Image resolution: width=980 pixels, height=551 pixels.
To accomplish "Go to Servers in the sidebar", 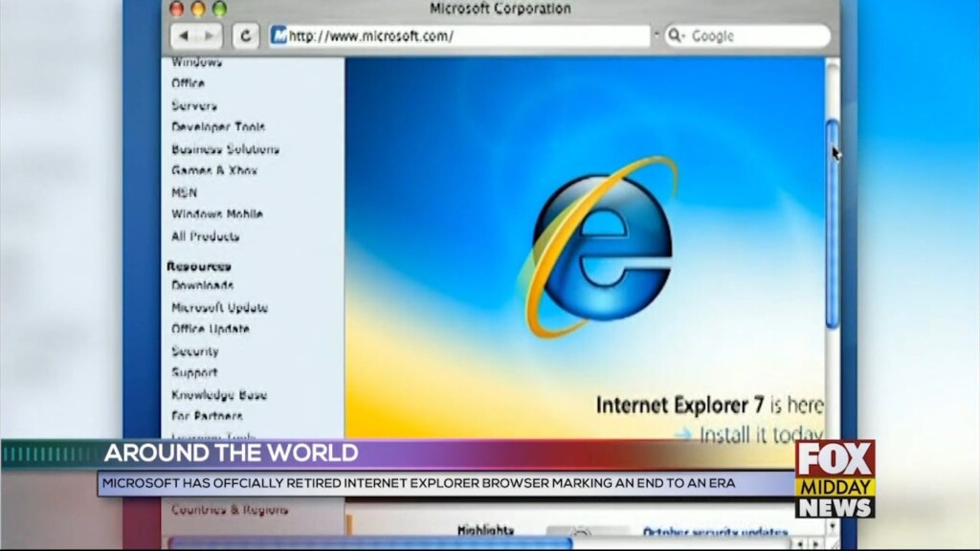I will point(194,105).
